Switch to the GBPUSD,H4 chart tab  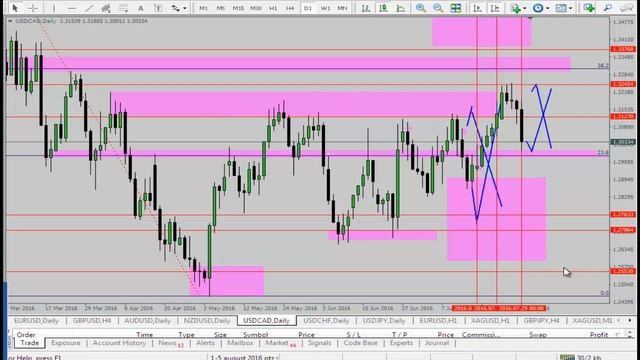[x=92, y=321]
